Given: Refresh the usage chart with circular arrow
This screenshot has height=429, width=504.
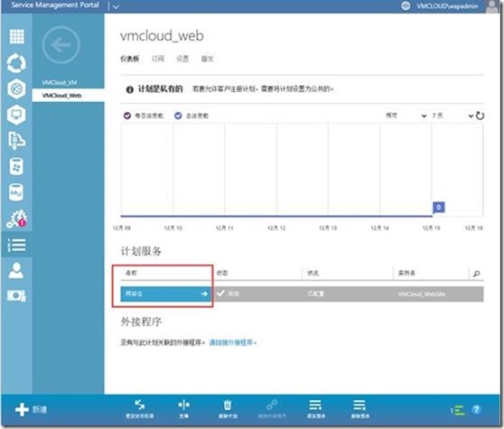Looking at the screenshot, I should [480, 116].
